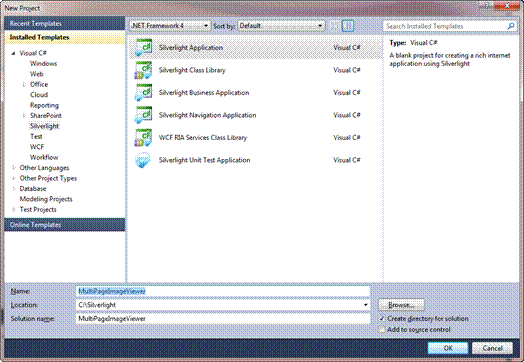Select the Silverlight tree item
The width and height of the screenshot is (524, 362).
[44, 126]
